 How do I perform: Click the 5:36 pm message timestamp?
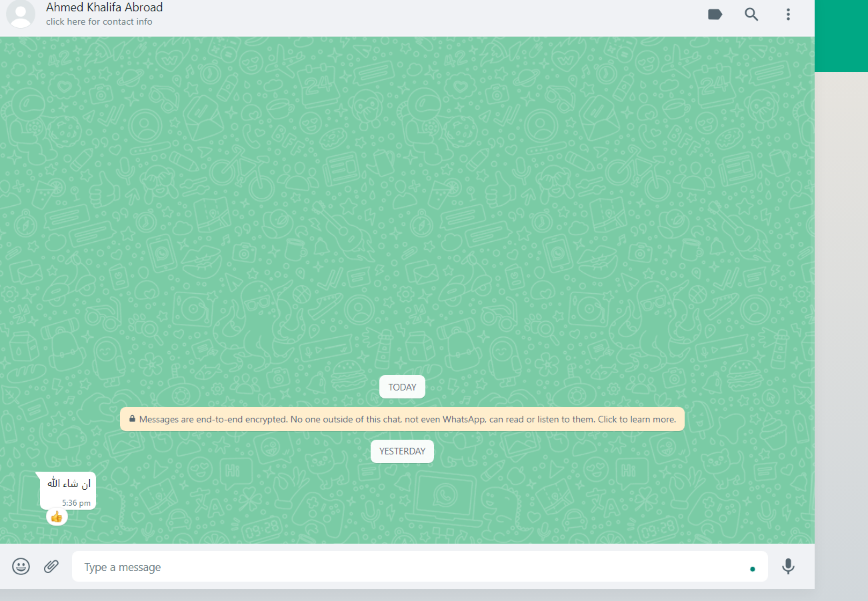click(x=77, y=503)
